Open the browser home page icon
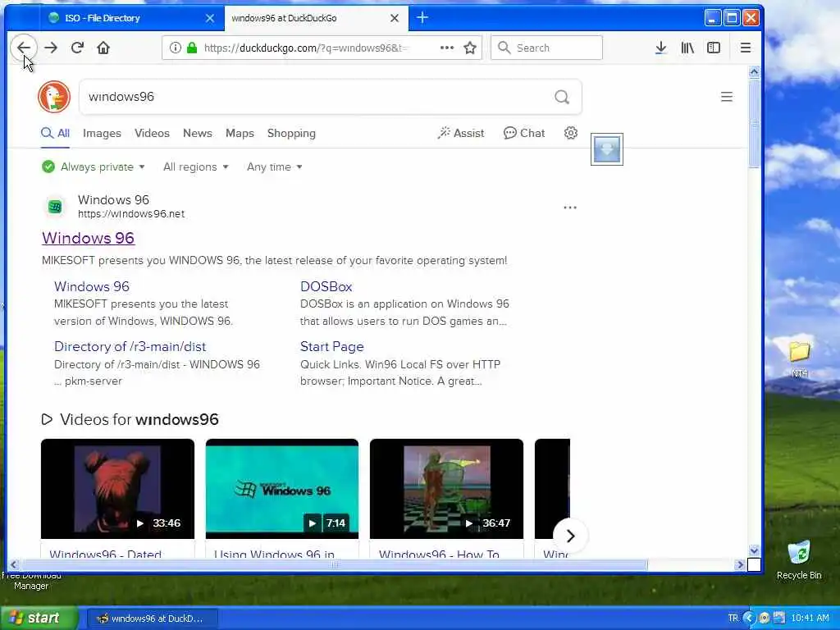 pos(103,48)
